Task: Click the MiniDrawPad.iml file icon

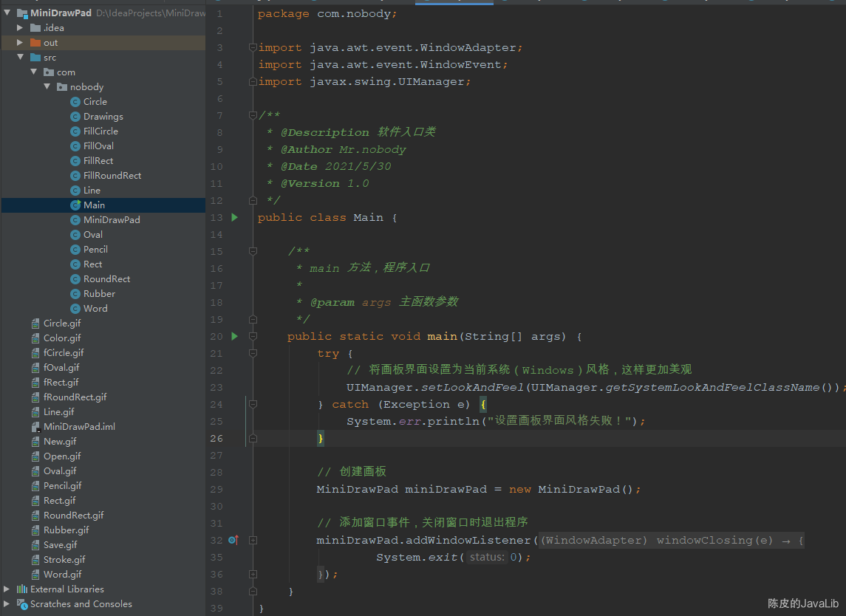Action: coord(35,427)
